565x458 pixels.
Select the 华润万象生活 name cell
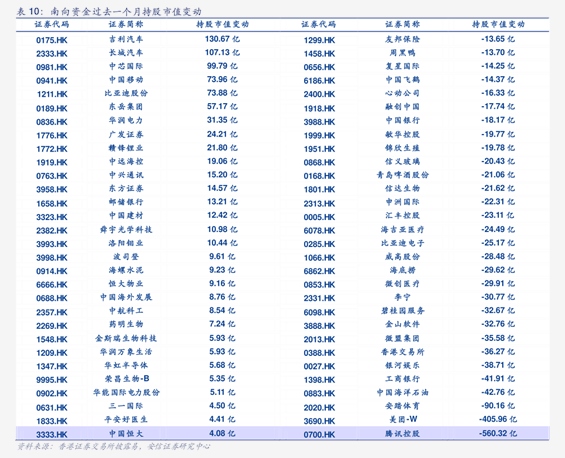(126, 352)
